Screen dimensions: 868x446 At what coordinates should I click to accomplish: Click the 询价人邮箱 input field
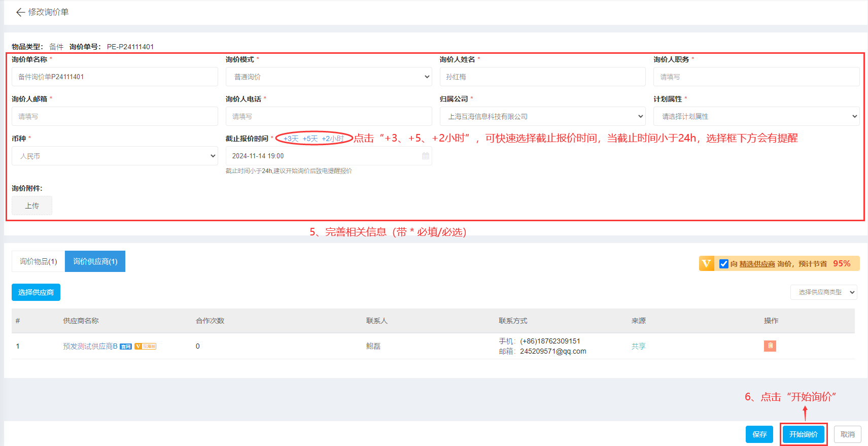pos(115,116)
